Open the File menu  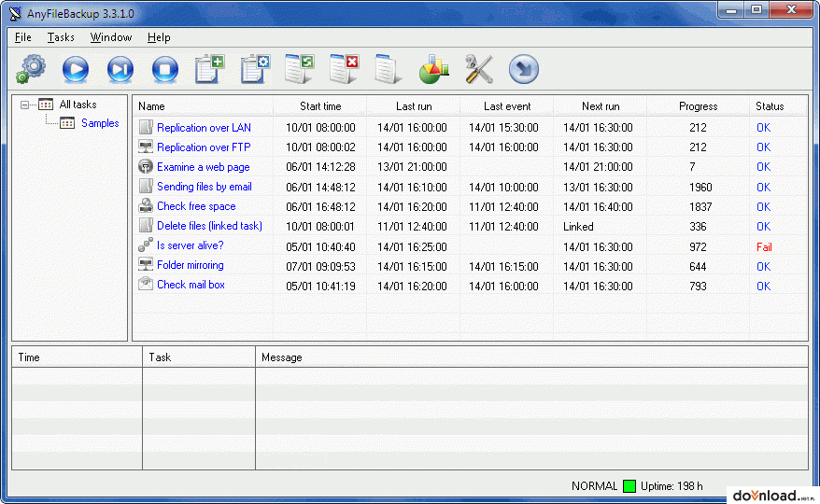coord(23,37)
